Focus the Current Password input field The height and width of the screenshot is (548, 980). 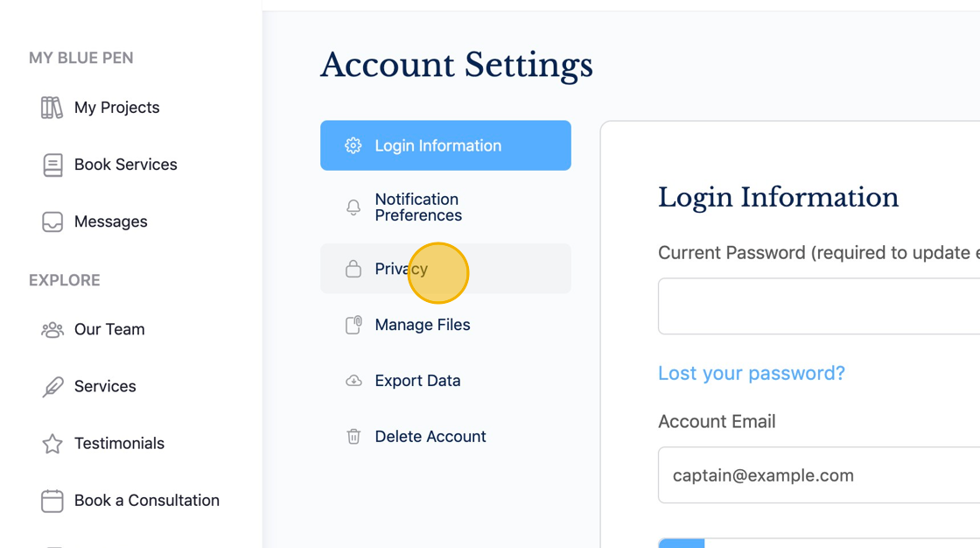pos(818,306)
